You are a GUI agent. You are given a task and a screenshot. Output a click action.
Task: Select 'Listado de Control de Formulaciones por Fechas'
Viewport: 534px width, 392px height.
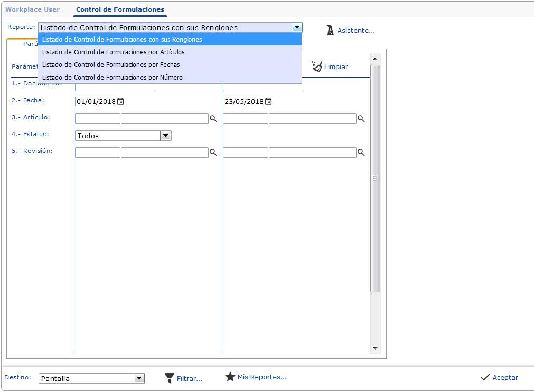coord(111,64)
